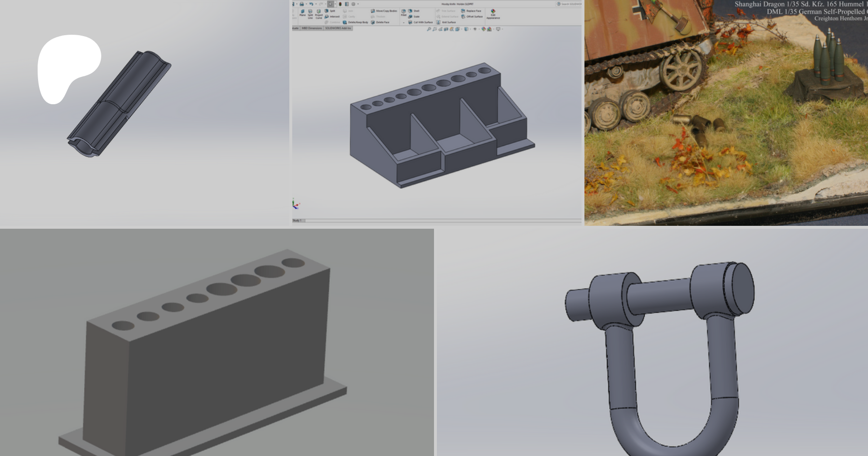
Task: Switch to the MBD Dimensions tab
Action: [x=312, y=28]
